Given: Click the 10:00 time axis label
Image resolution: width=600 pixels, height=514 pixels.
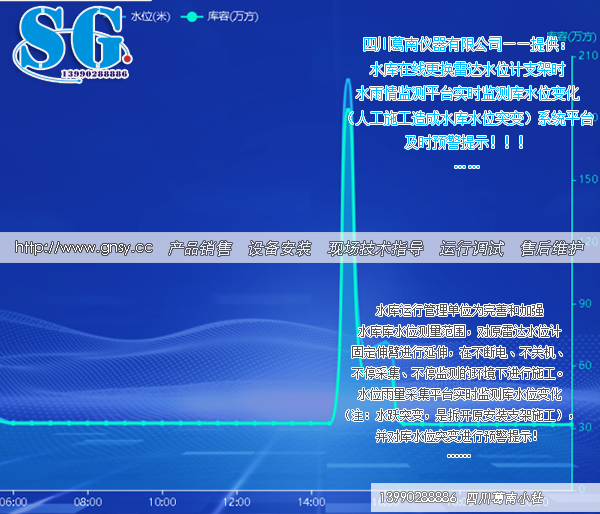Looking at the screenshot, I should pos(162,501).
